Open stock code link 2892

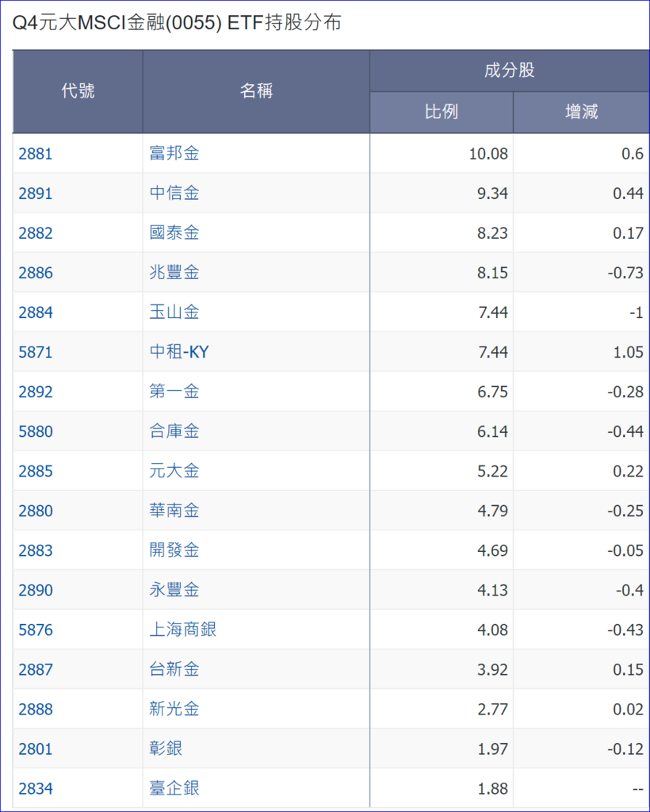(x=36, y=392)
